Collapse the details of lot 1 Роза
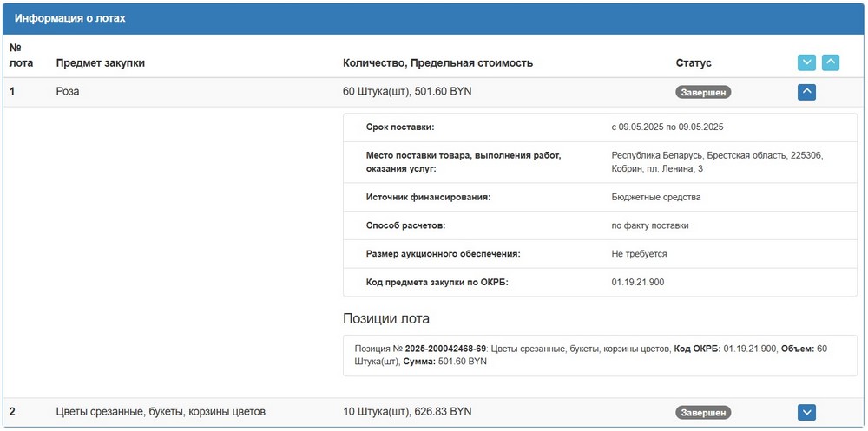 pos(806,91)
